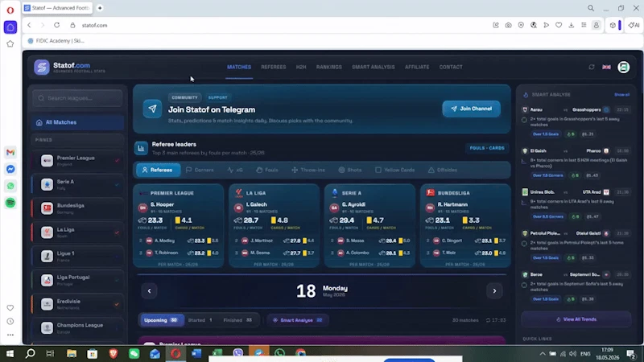This screenshot has height=362, width=644.
Task: Click the Referee leaders chart icon
Action: [x=141, y=148]
